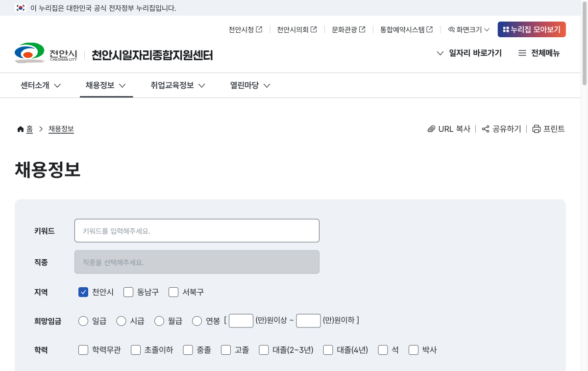Check the 박사 education checkbox
Viewport: 588px width, 371px height.
pyautogui.click(x=414, y=350)
